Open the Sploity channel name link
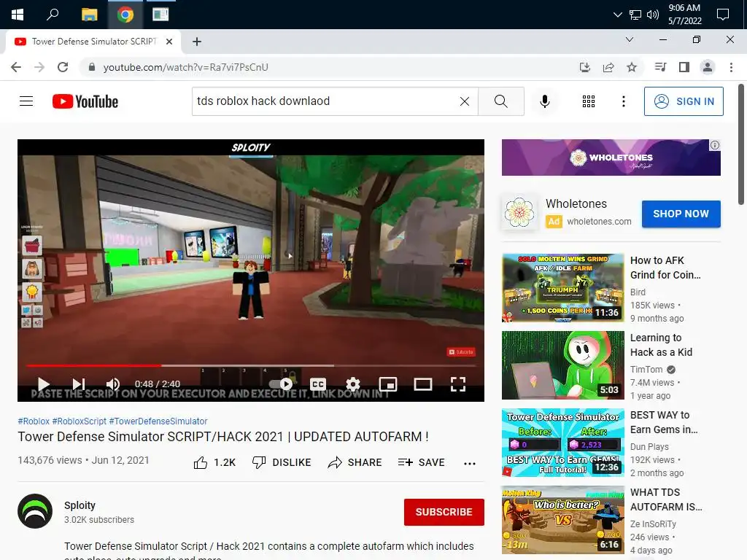The height and width of the screenshot is (560, 747). pos(80,505)
